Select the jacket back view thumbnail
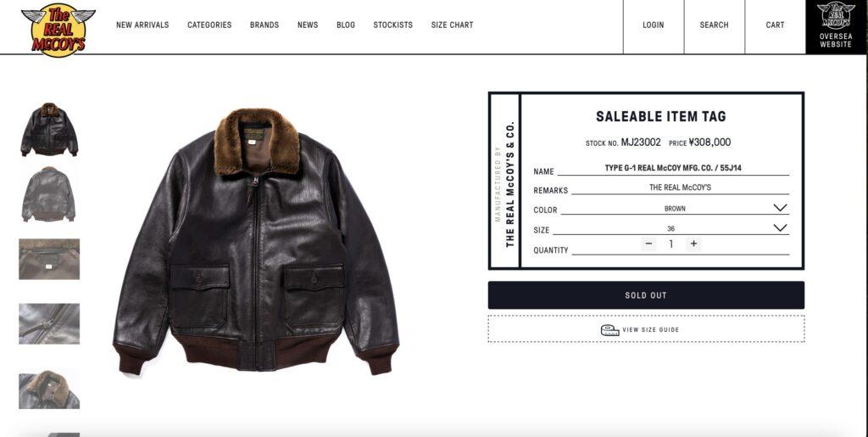Image resolution: width=868 pixels, height=437 pixels. coord(48,194)
